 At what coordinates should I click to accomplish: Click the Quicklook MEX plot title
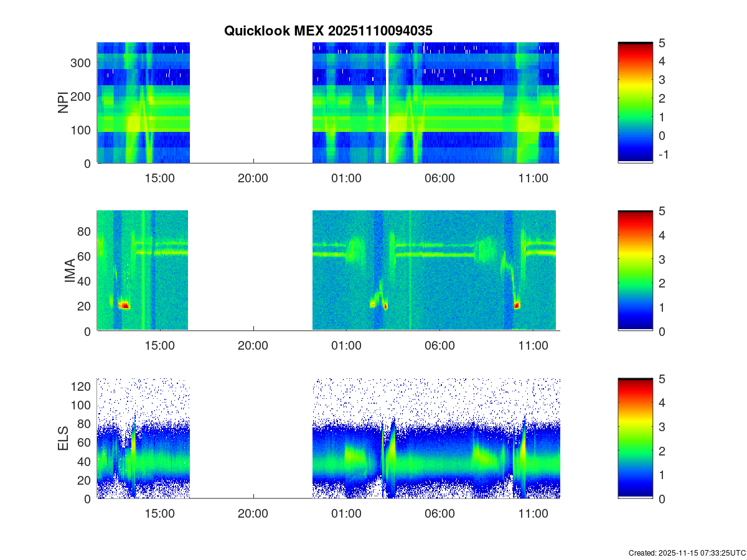pos(328,30)
